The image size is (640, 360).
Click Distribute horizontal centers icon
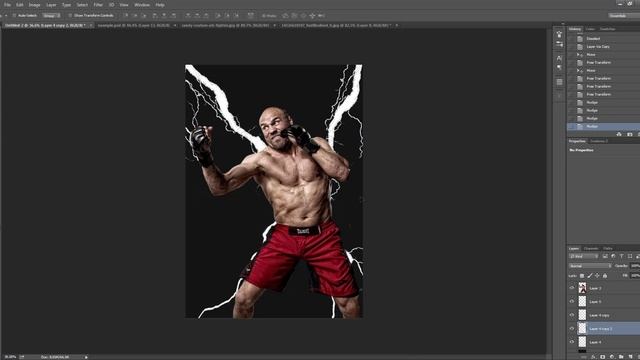pos(227,16)
